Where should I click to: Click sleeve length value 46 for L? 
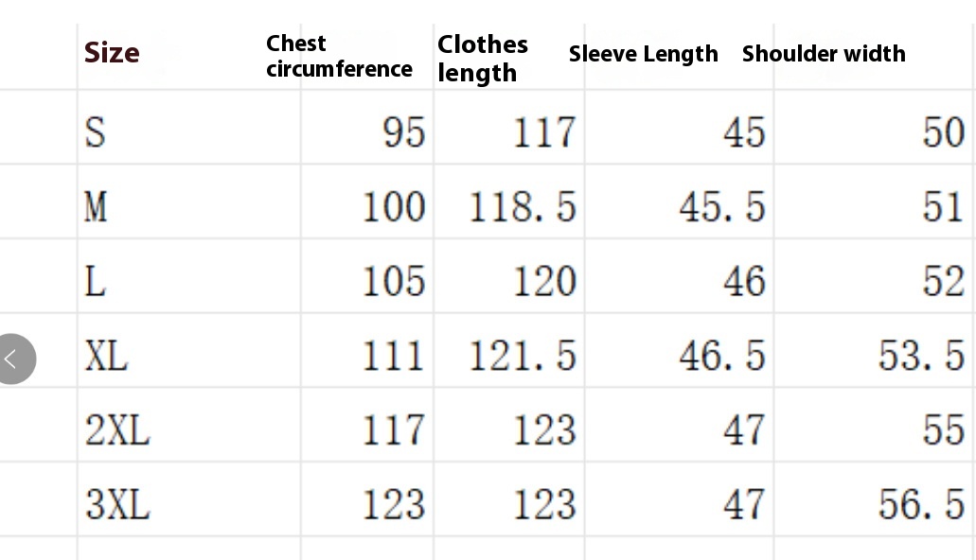(x=743, y=281)
